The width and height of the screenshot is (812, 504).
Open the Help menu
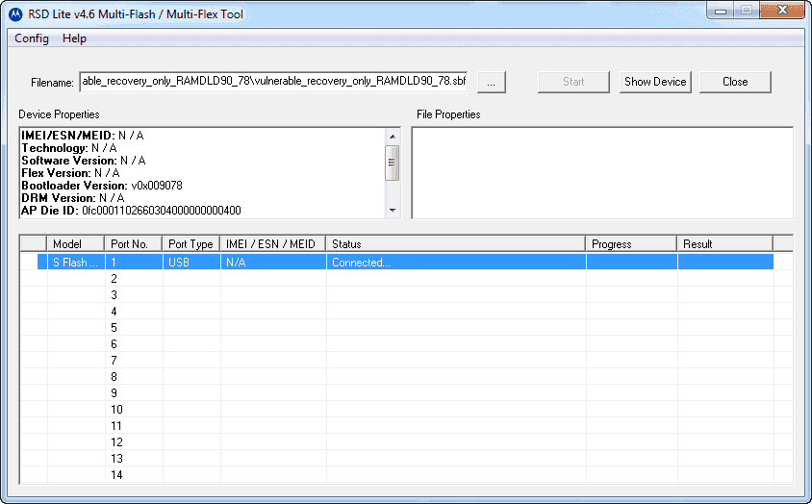pyautogui.click(x=75, y=38)
